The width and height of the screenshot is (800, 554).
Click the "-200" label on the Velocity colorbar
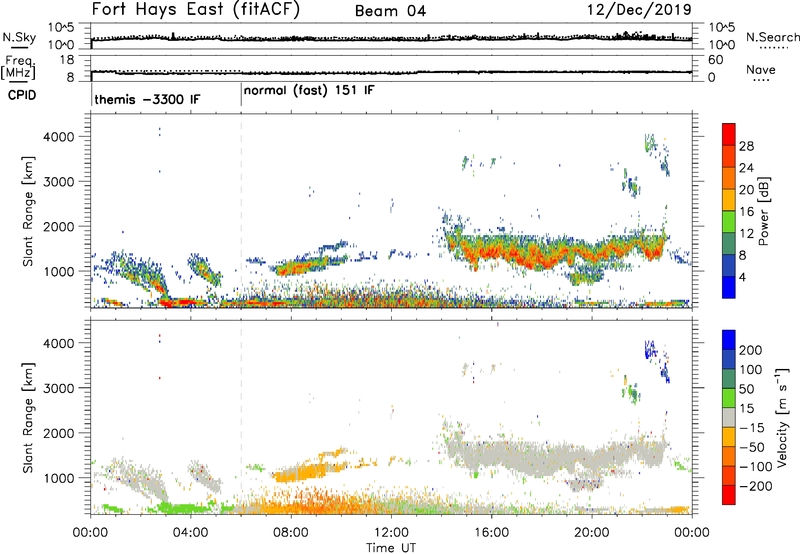(756, 486)
